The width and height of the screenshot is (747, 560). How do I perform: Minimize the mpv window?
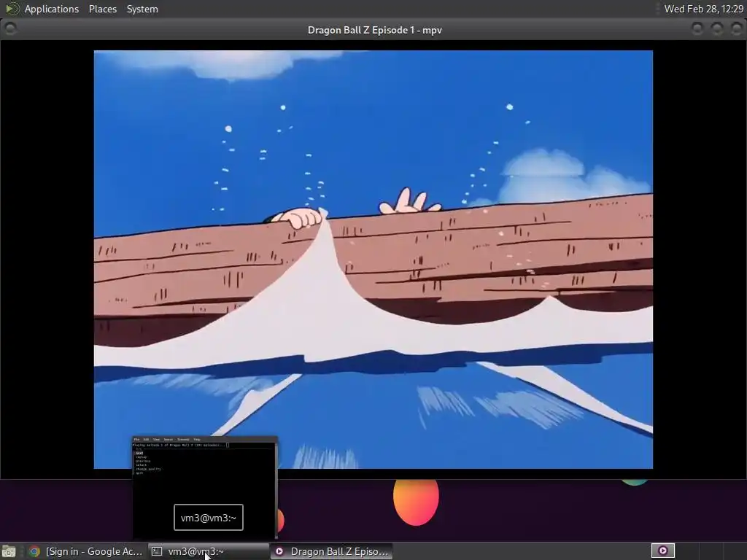click(x=697, y=29)
